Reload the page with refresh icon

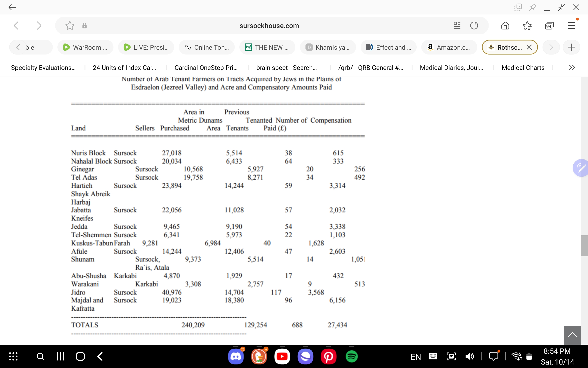pyautogui.click(x=474, y=25)
